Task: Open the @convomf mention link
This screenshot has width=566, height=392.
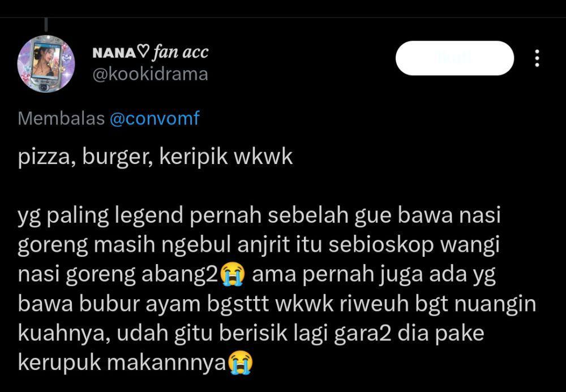Action: click(155, 118)
